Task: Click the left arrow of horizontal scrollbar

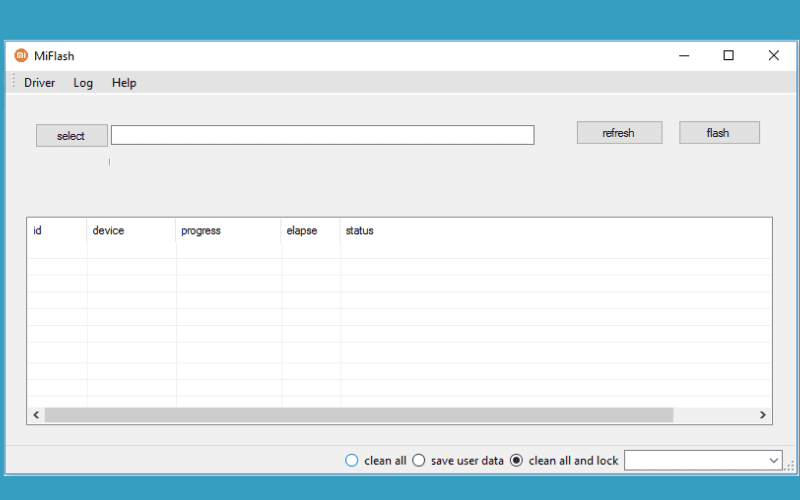Action: pos(36,415)
